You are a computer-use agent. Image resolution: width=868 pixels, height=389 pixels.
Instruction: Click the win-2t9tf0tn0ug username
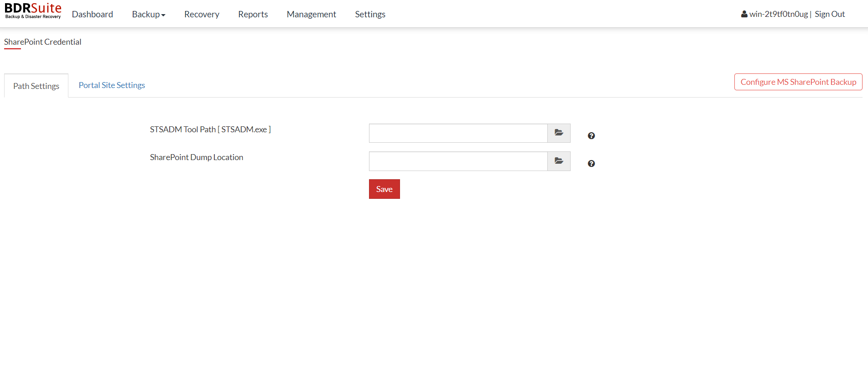pyautogui.click(x=779, y=14)
